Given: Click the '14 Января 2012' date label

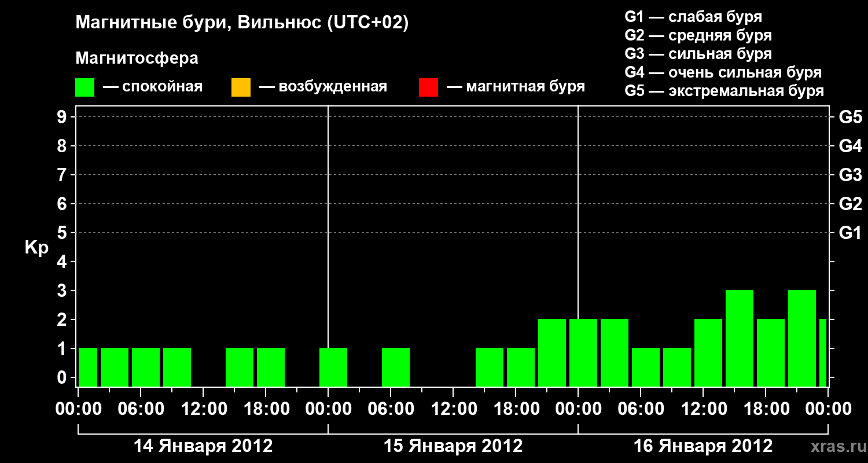Looking at the screenshot, I should [x=203, y=446].
